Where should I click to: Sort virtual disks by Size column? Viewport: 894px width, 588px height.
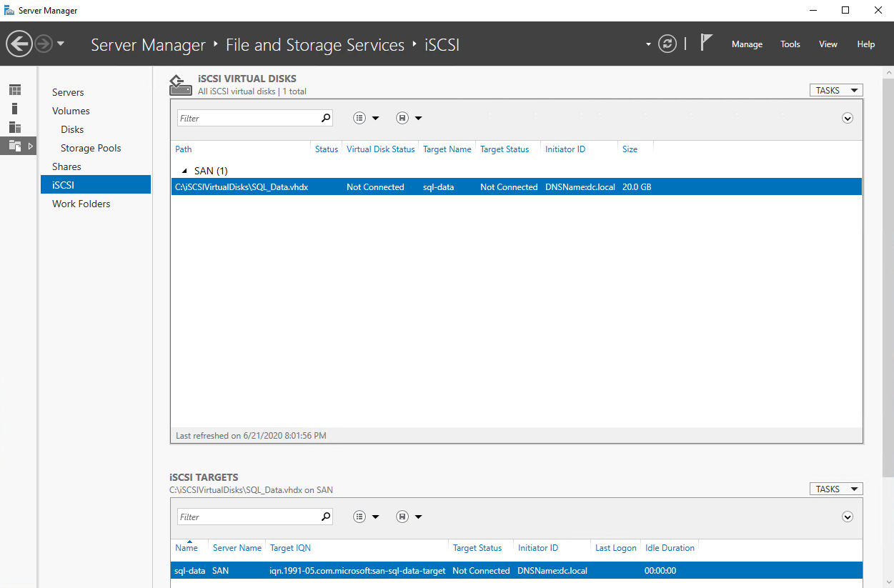point(630,149)
